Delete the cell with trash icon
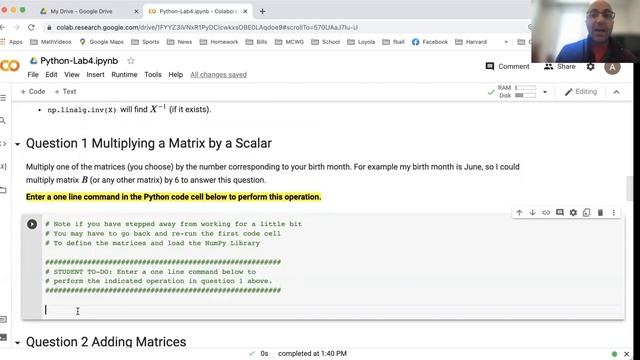This screenshot has height=360, width=640. pyautogui.click(x=600, y=213)
